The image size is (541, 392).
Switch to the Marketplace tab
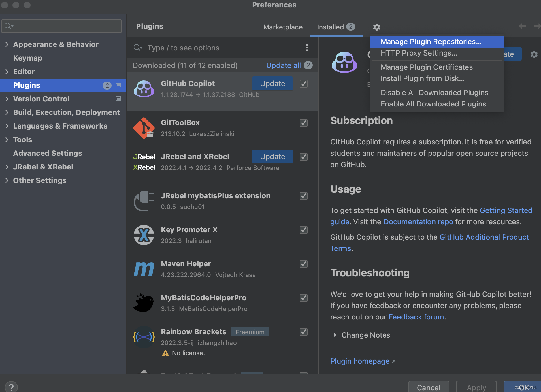283,27
